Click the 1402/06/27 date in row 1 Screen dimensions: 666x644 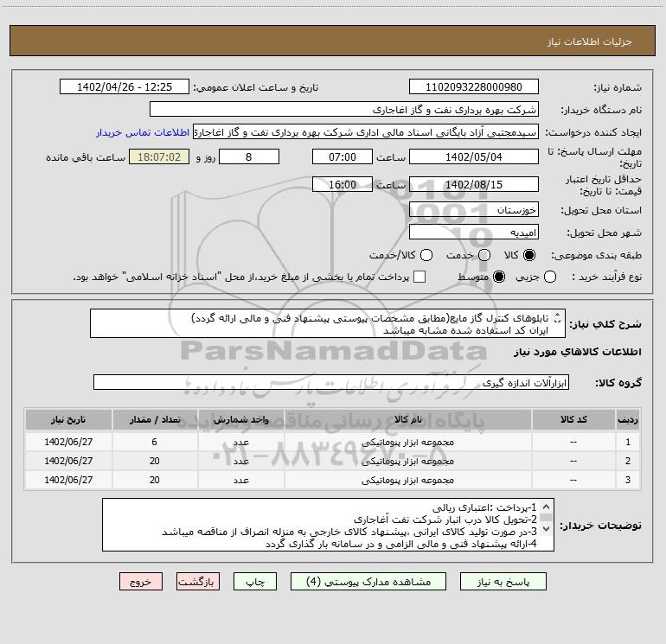(x=68, y=442)
